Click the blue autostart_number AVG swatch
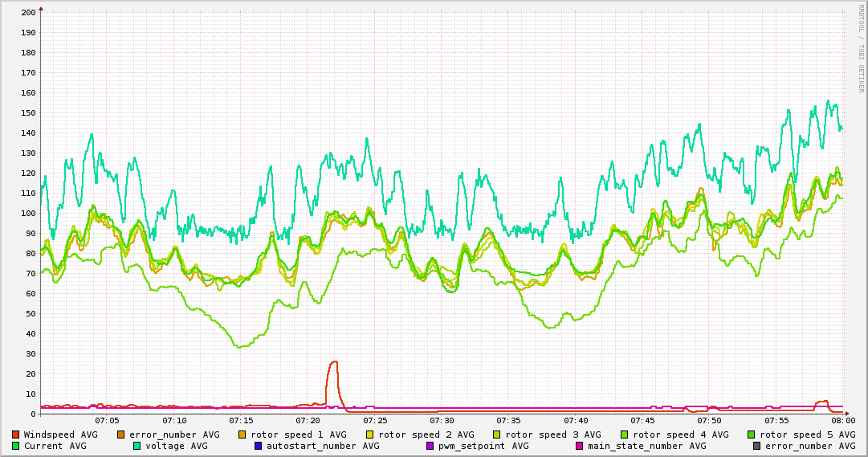This screenshot has height=457, width=868. pyautogui.click(x=259, y=446)
